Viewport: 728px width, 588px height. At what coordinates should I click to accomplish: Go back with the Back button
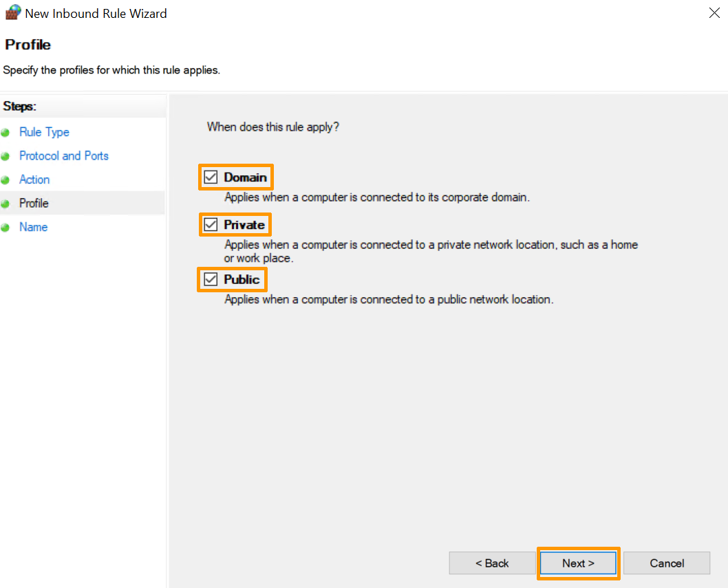(x=492, y=563)
